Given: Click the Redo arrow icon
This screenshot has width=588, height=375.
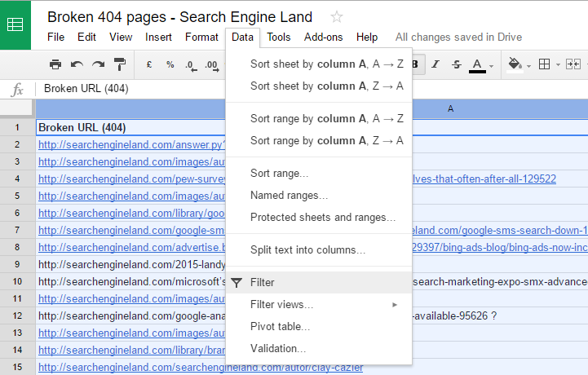Looking at the screenshot, I should [x=98, y=64].
